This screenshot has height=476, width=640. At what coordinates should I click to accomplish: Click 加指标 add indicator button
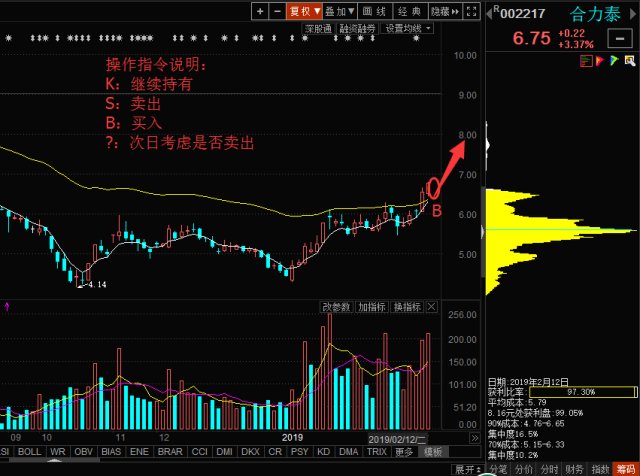[371, 307]
